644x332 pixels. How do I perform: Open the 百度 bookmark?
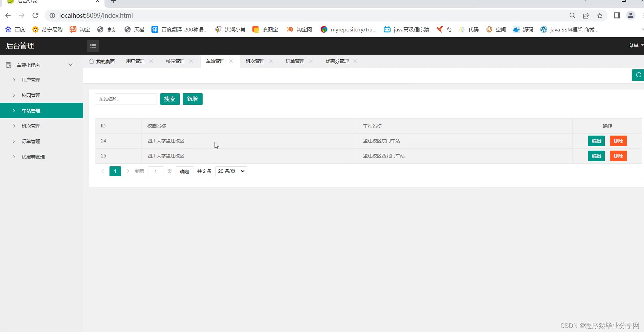pos(15,29)
